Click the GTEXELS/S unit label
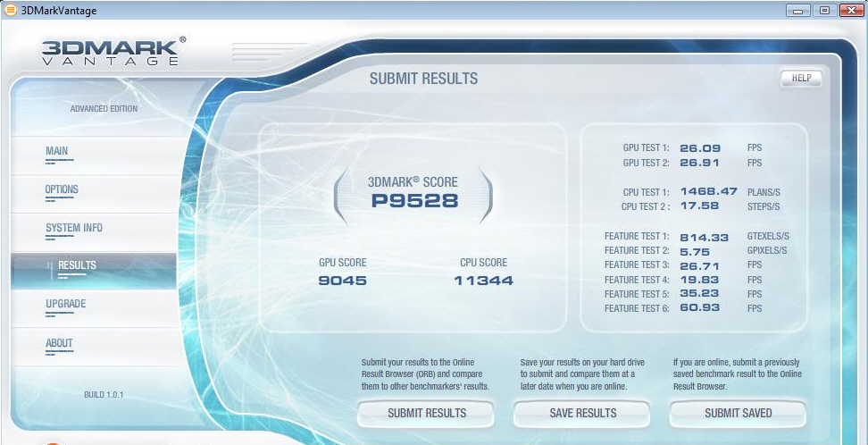 click(x=767, y=237)
